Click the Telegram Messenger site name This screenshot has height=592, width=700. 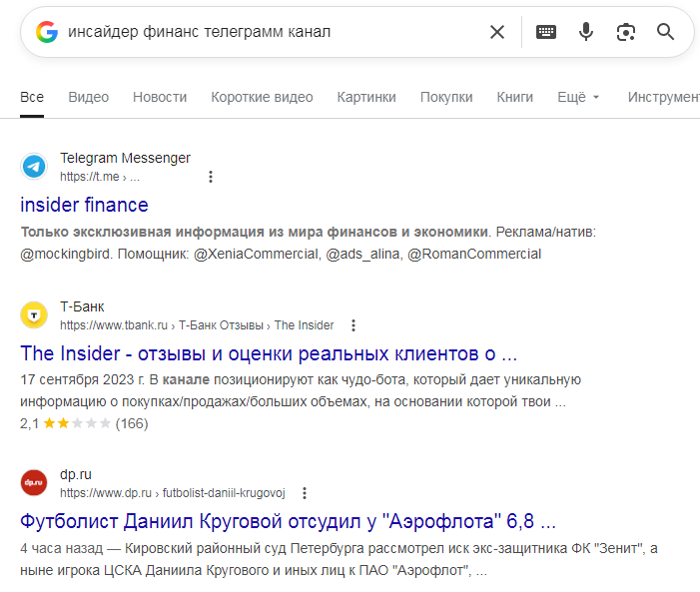[126, 158]
